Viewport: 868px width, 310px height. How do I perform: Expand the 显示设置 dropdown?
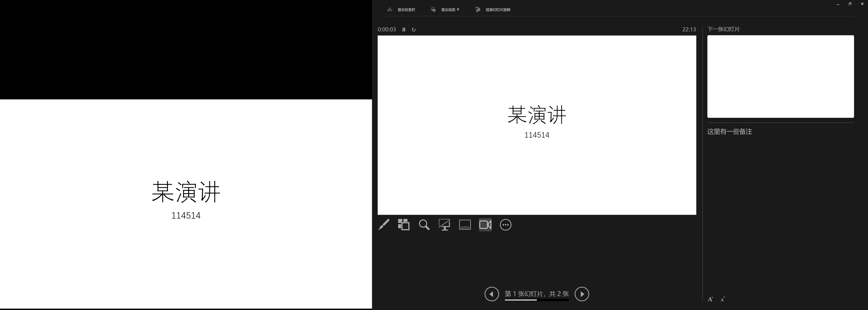(x=449, y=9)
